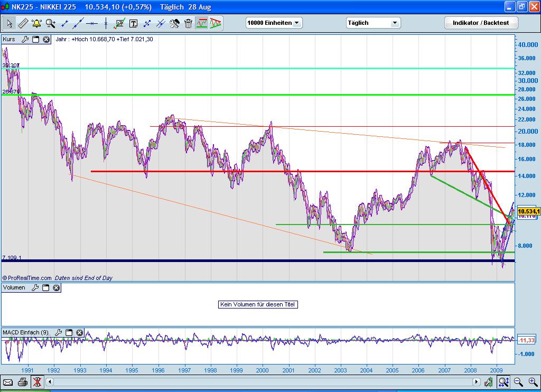
Task: Open the Täglich timeframe dropdown
Action: click(x=372, y=23)
